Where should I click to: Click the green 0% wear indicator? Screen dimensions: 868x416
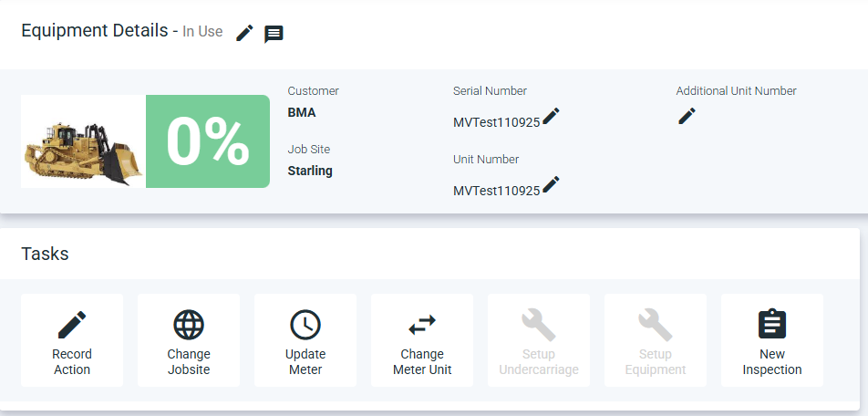click(208, 141)
